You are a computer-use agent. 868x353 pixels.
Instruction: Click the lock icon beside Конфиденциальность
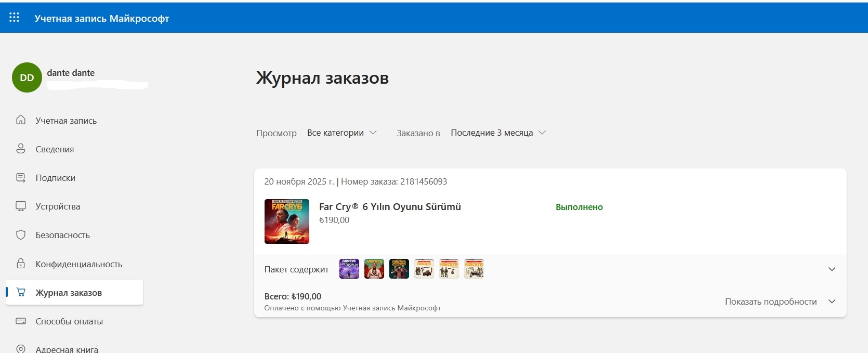click(x=21, y=264)
